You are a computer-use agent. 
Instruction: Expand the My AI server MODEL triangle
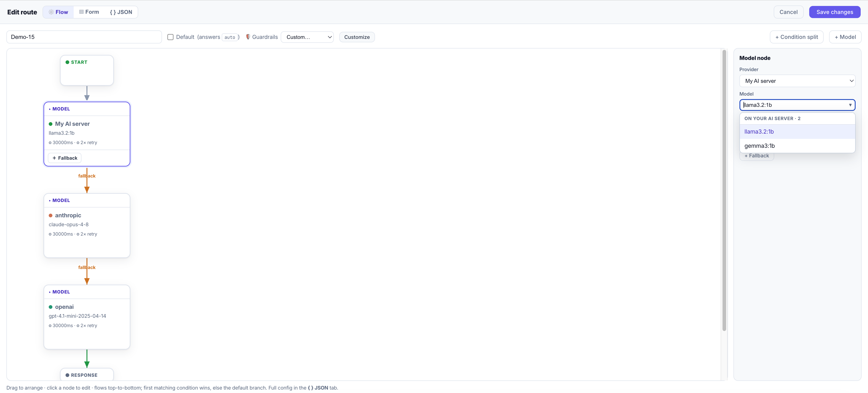pos(50,109)
